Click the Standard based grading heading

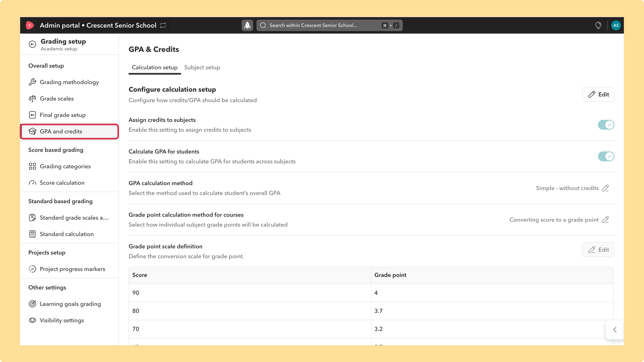pyautogui.click(x=60, y=201)
